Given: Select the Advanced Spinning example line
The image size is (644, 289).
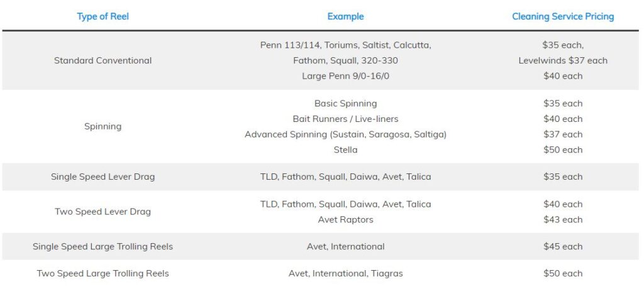Looking at the screenshot, I should [345, 134].
